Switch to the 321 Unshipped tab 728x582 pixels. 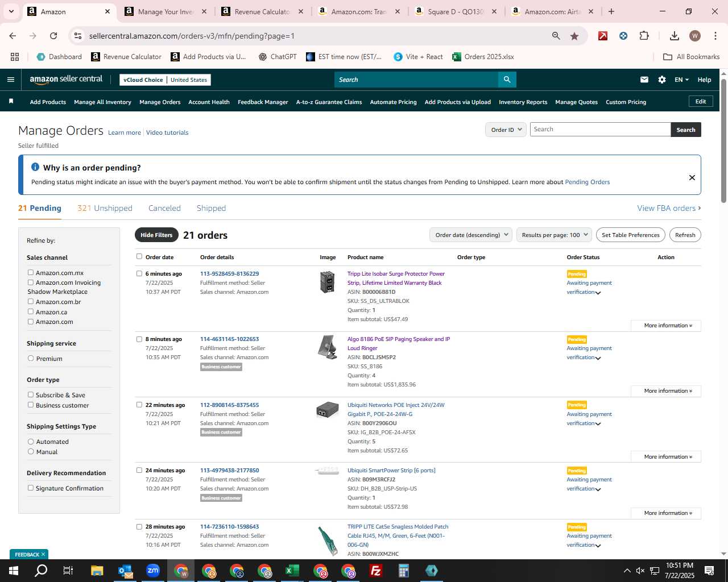105,208
